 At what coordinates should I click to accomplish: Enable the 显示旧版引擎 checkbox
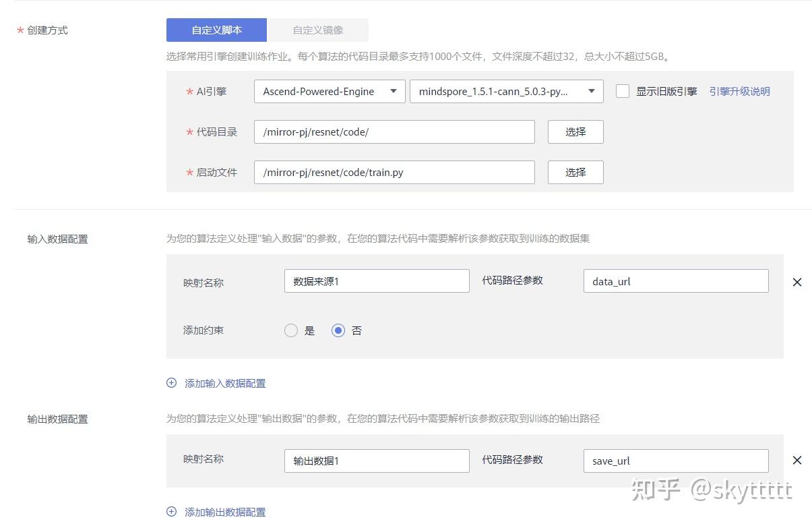pos(622,91)
